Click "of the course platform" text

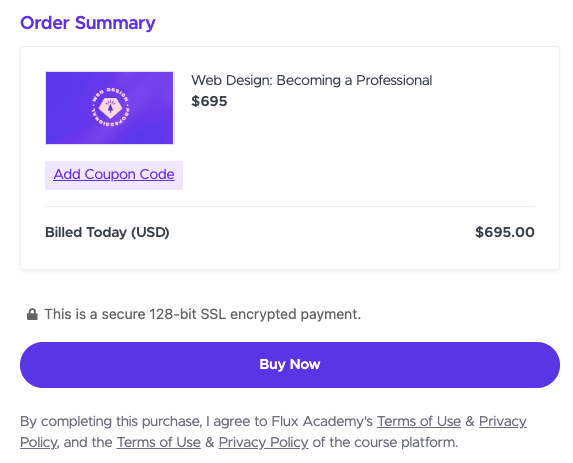(385, 442)
